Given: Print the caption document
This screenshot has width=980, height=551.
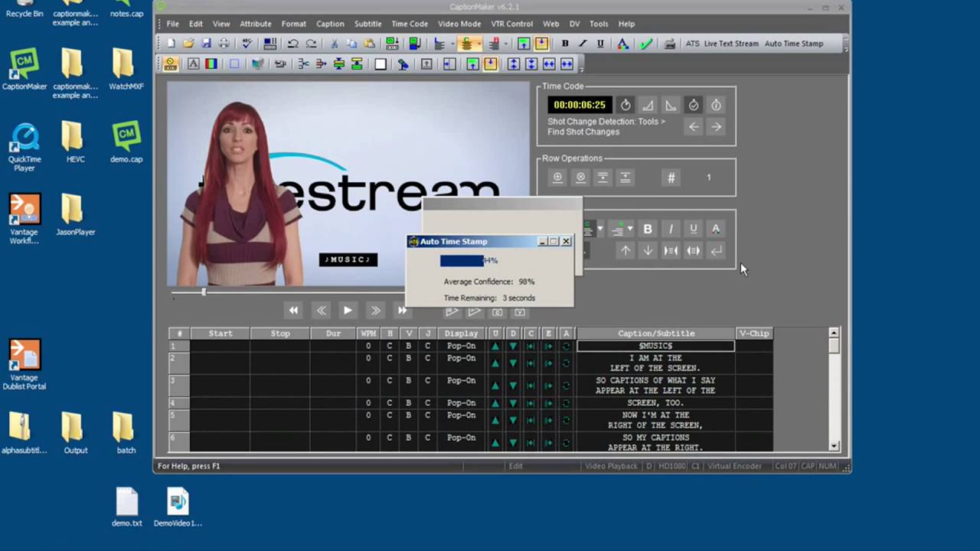Looking at the screenshot, I should tap(224, 44).
